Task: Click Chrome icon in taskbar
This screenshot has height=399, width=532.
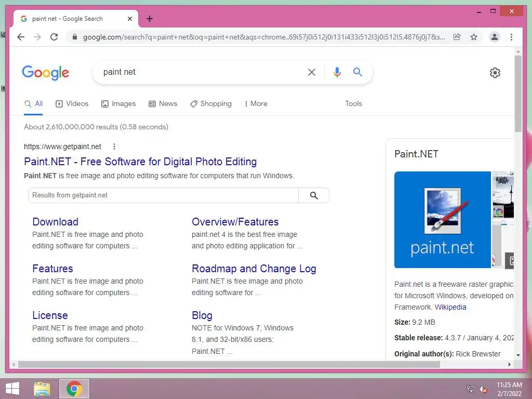Action: (x=74, y=389)
